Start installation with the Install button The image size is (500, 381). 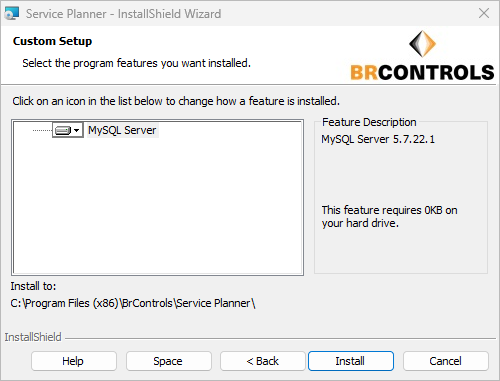tap(351, 361)
